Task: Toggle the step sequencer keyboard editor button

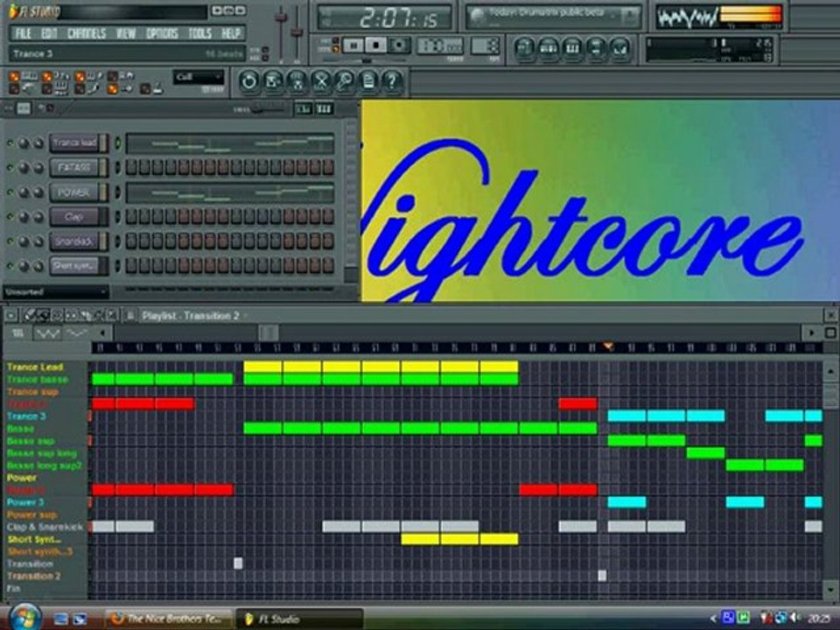Action: click(x=324, y=109)
